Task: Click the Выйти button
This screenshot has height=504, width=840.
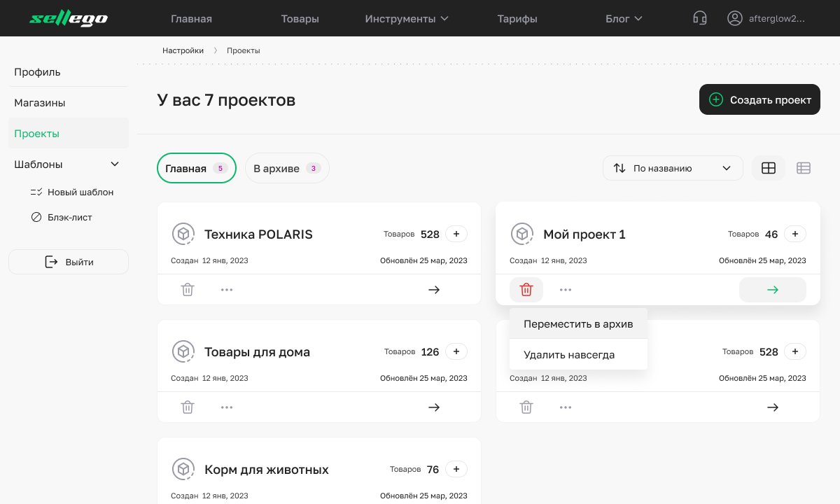Action: (x=69, y=262)
